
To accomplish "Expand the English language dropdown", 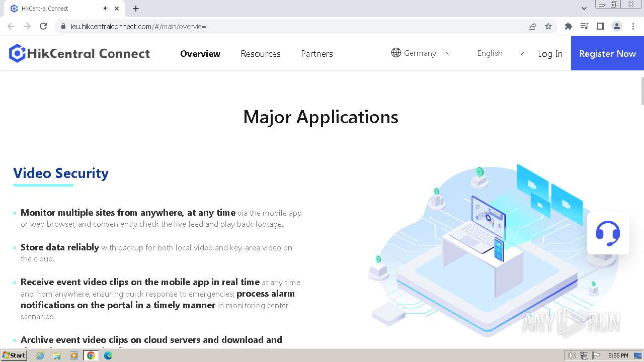I will [521, 53].
